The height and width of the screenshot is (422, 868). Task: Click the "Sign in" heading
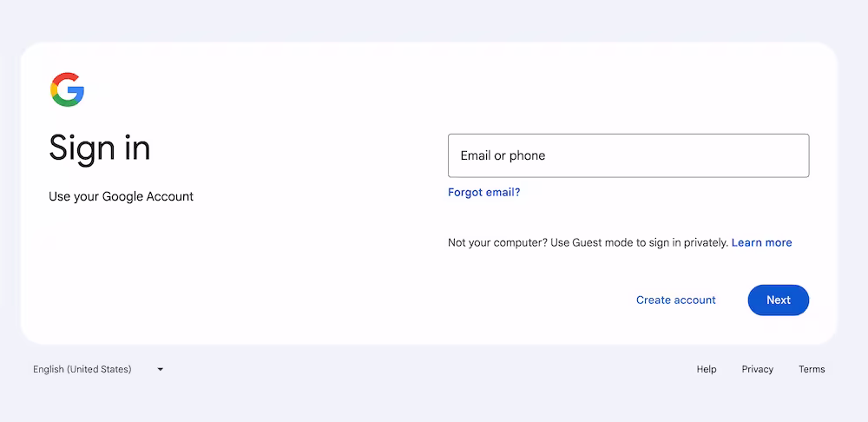coord(100,148)
